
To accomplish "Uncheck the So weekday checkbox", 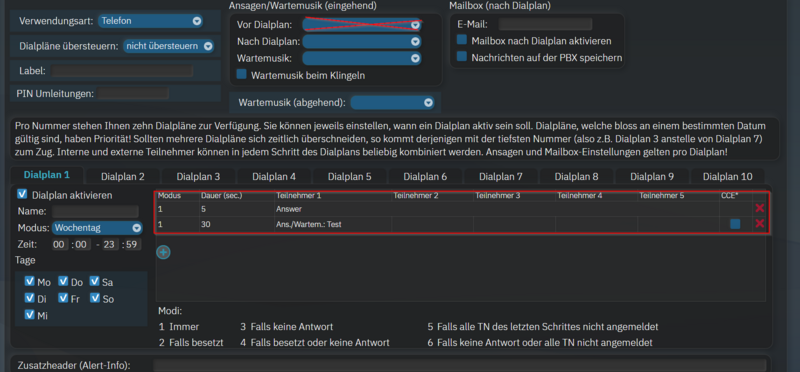I will 94,298.
